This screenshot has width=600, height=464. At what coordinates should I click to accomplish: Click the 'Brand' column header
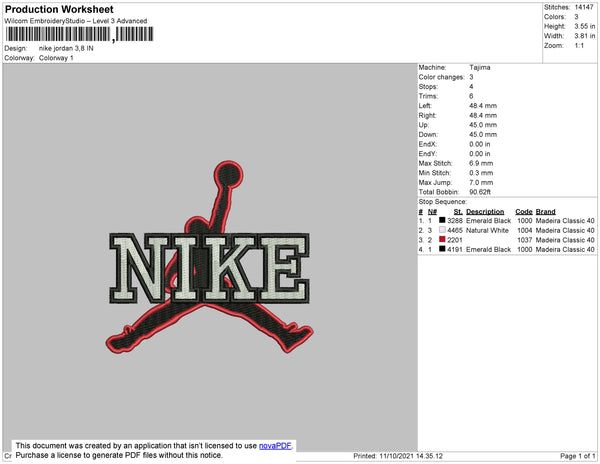(545, 212)
